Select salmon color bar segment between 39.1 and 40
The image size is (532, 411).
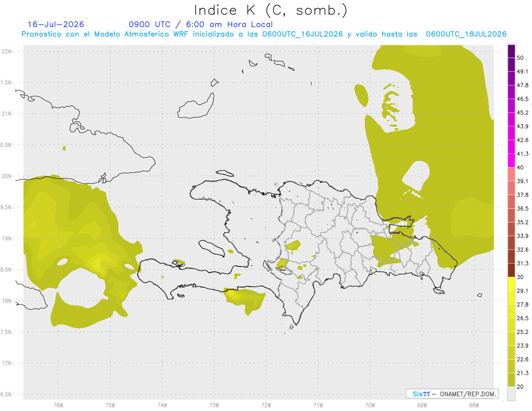tap(511, 174)
